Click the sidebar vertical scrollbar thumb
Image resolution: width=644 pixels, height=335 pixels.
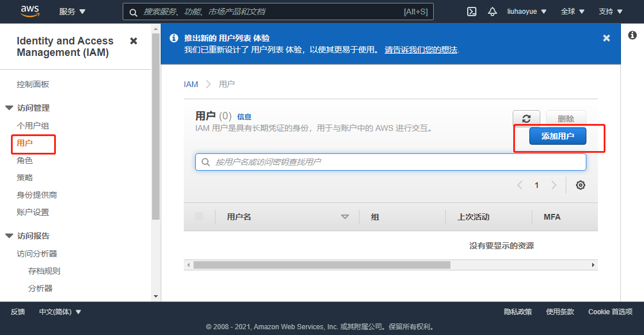(156, 127)
